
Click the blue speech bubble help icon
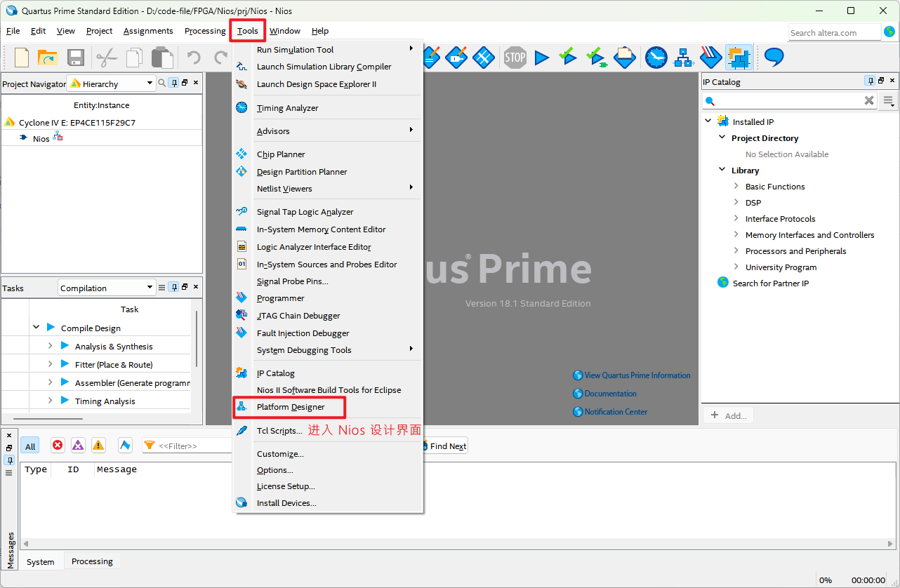tap(774, 57)
